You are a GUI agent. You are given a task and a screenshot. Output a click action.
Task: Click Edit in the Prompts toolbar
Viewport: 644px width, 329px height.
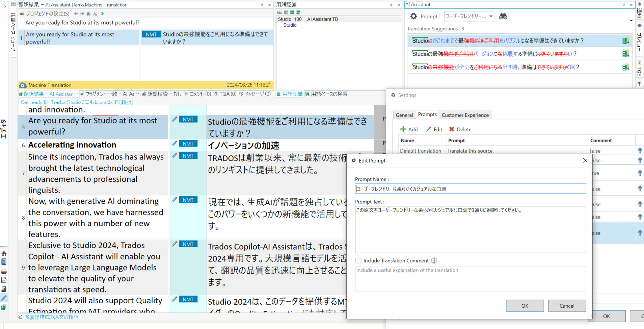click(x=434, y=129)
